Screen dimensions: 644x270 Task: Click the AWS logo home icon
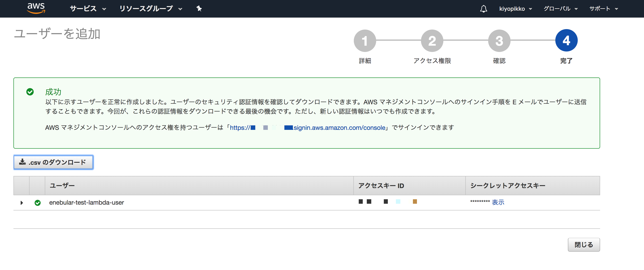[36, 8]
